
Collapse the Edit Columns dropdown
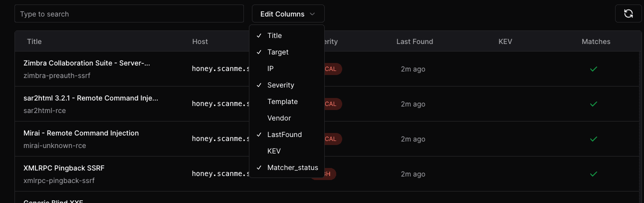click(288, 14)
